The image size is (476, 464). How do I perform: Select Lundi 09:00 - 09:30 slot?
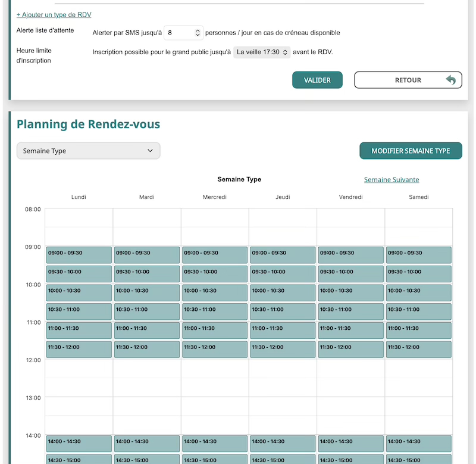[x=79, y=255]
